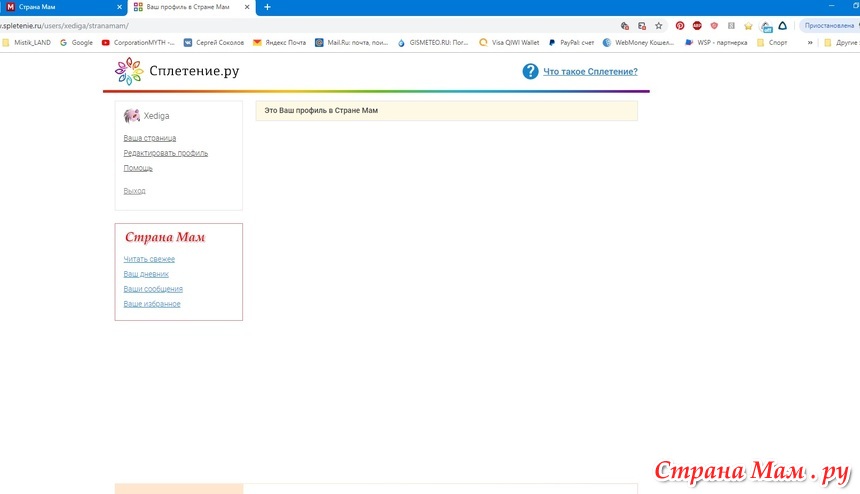Click the red shield extension icon
This screenshot has width=860, height=494.
714,26
